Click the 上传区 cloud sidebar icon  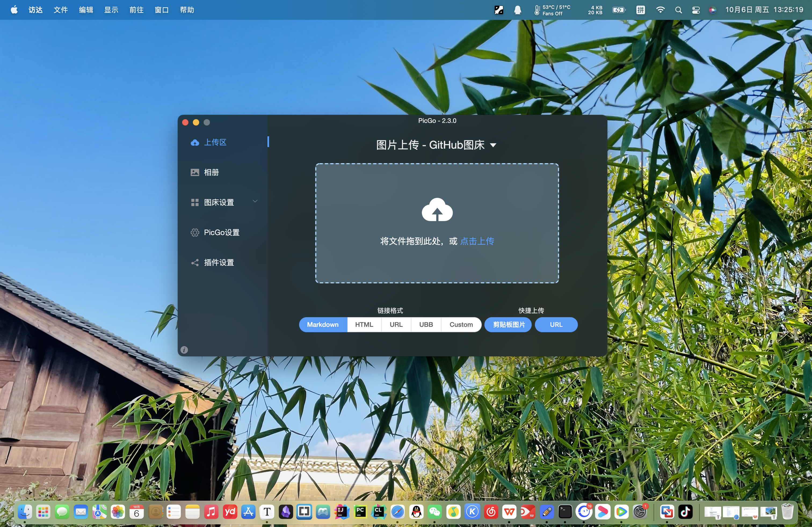click(195, 142)
